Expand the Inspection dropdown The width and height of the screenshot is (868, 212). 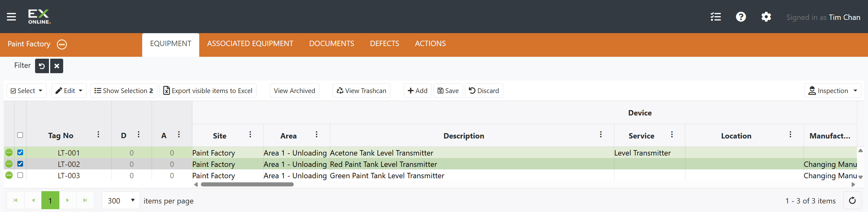pyautogui.click(x=832, y=91)
